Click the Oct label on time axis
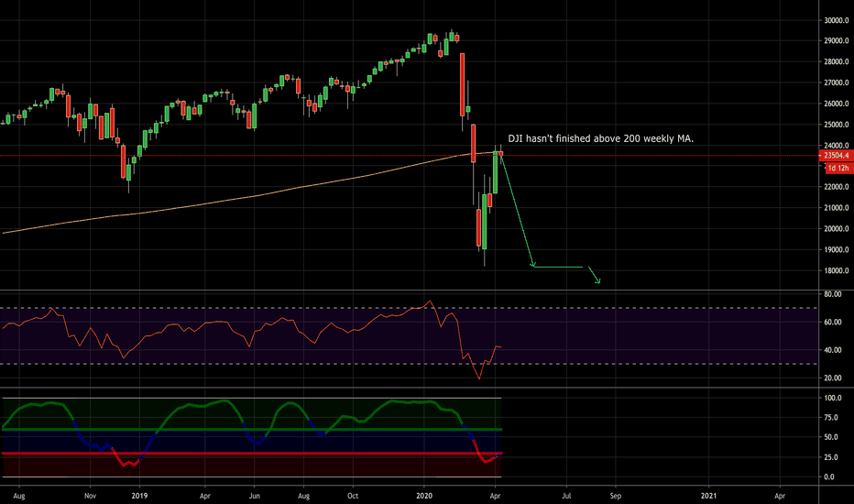This screenshot has width=854, height=504. [353, 496]
